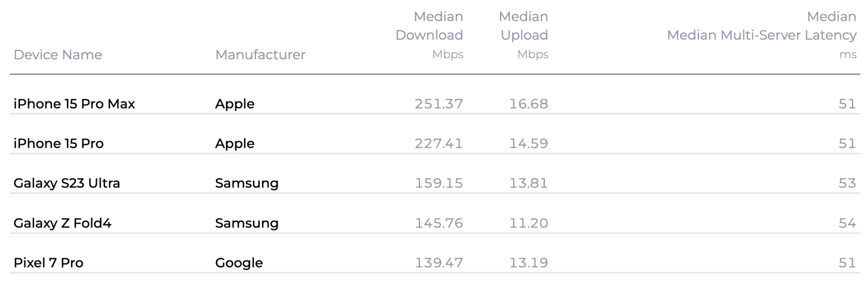Screen dimensions: 868x283
Task: Click the 251.37 download speed value
Action: [x=439, y=104]
